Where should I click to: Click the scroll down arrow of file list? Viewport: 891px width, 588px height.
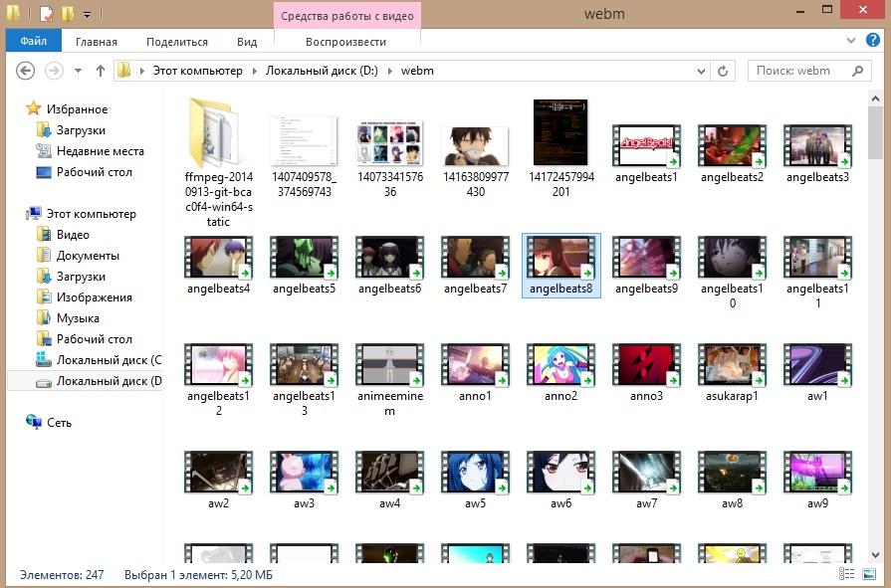875,555
